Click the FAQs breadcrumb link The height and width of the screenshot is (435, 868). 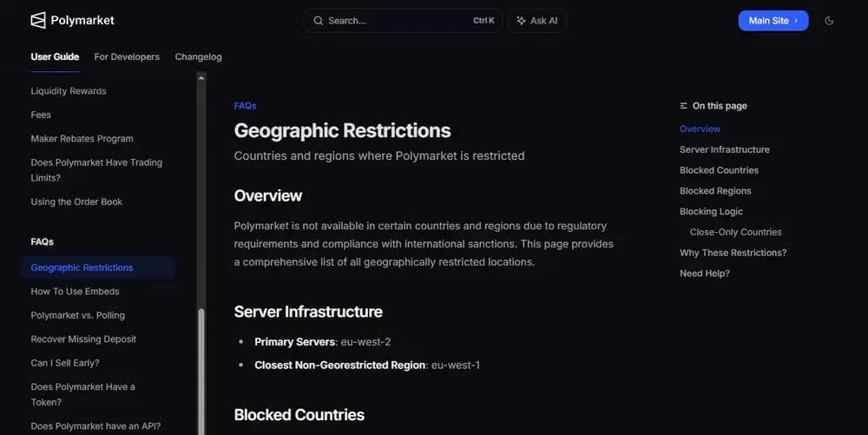point(245,106)
